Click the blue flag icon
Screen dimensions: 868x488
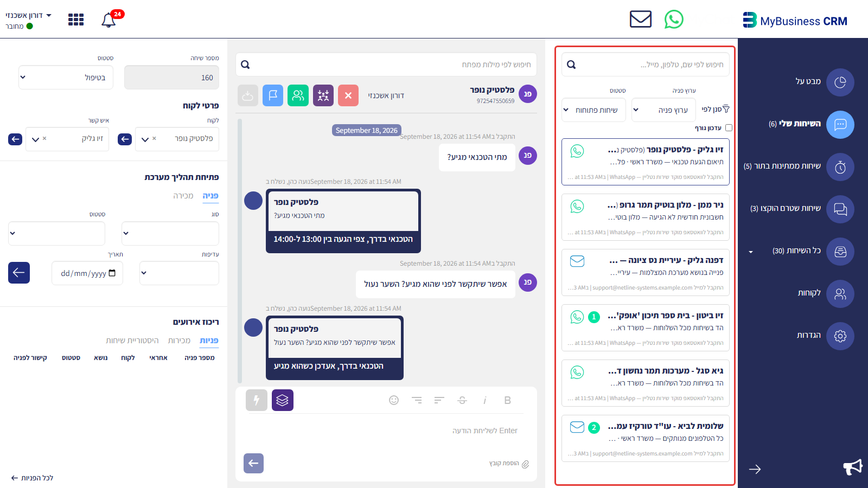pyautogui.click(x=273, y=95)
